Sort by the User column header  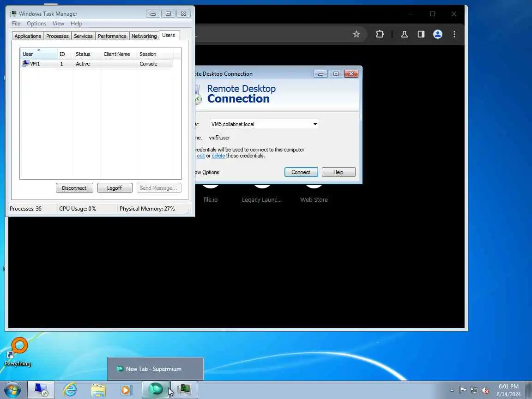pos(38,54)
